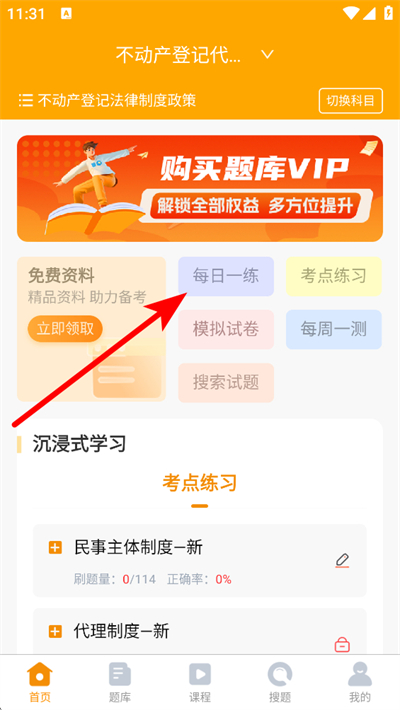Open the 课程 course play icon
400x710 pixels.
click(x=200, y=675)
